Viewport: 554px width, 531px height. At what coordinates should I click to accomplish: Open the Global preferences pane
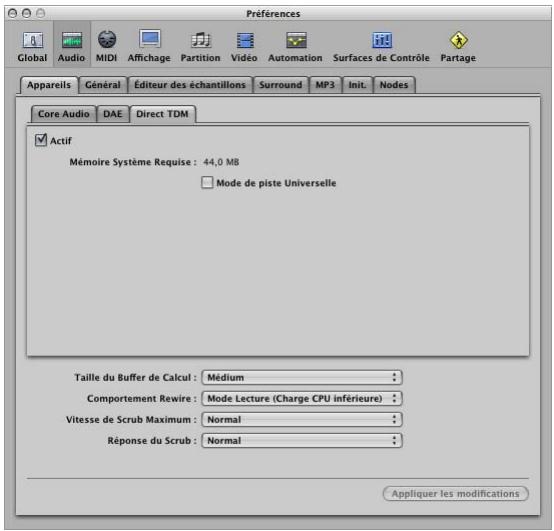pyautogui.click(x=33, y=46)
